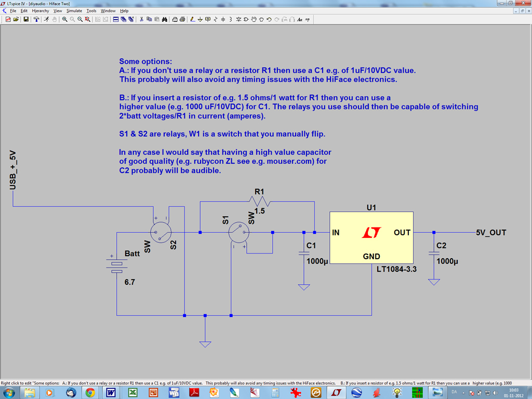Image resolution: width=532 pixels, height=399 pixels.
Task: Select the Drag closed-hand tool
Action: click(261, 20)
